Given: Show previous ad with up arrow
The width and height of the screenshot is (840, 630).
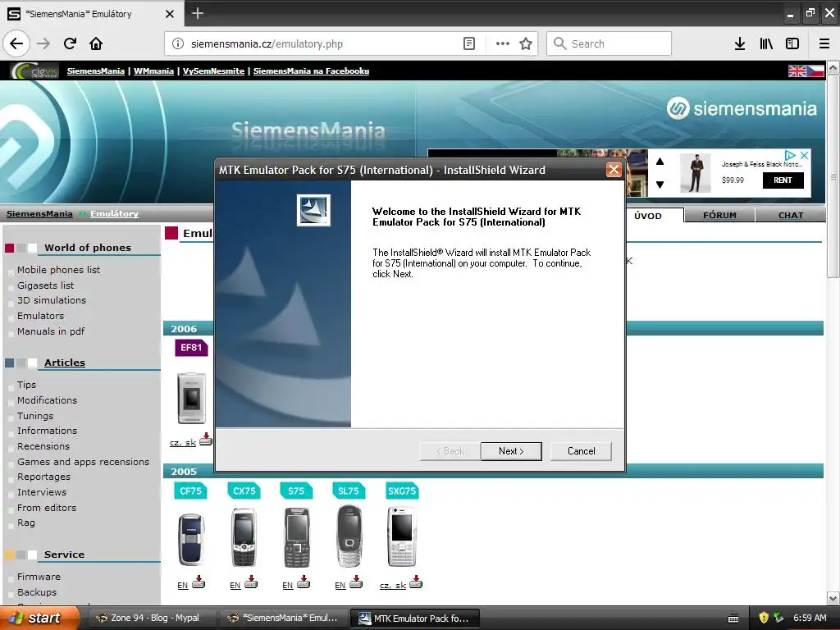Looking at the screenshot, I should pos(660,162).
